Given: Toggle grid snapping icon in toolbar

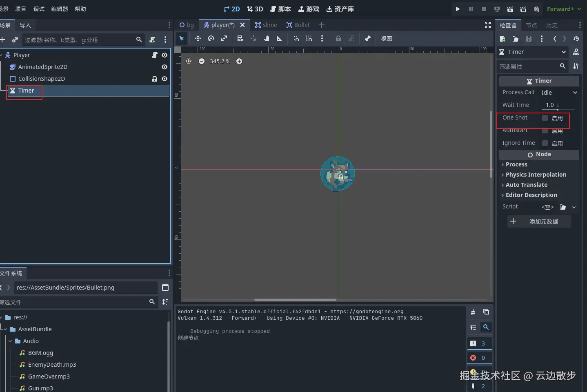Looking at the screenshot, I should point(309,38).
